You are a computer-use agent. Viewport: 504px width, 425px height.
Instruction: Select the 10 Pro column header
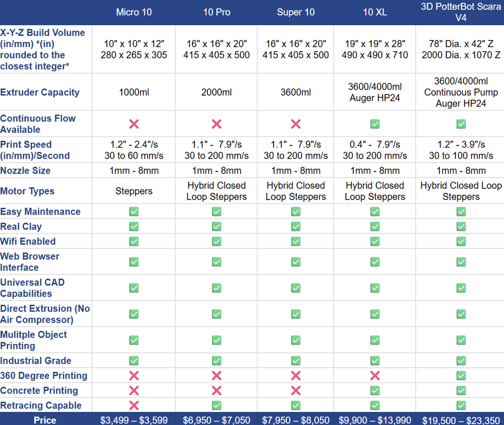tap(217, 12)
